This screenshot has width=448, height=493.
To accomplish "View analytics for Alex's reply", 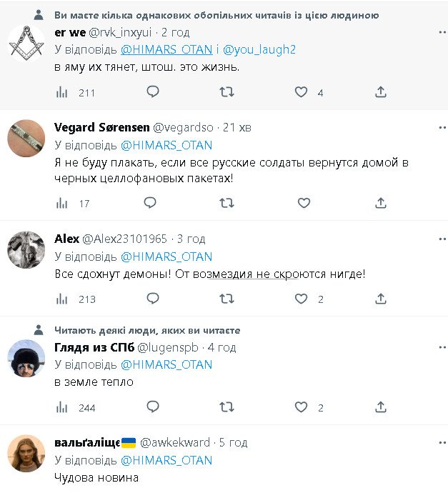I will point(62,299).
